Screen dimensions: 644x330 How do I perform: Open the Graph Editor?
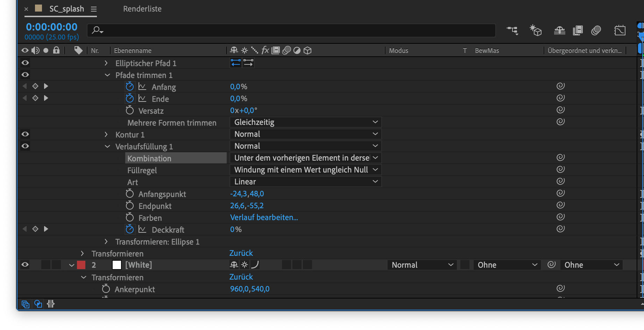coord(620,30)
